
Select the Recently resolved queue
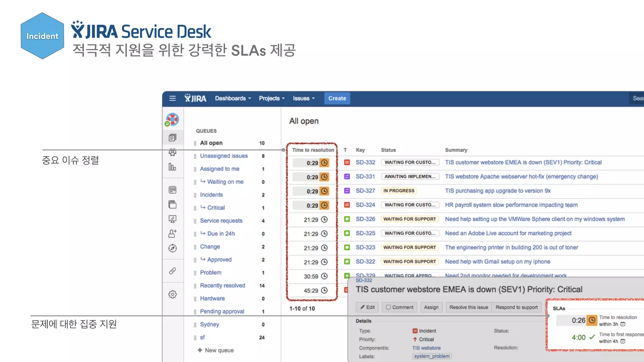tap(222, 285)
